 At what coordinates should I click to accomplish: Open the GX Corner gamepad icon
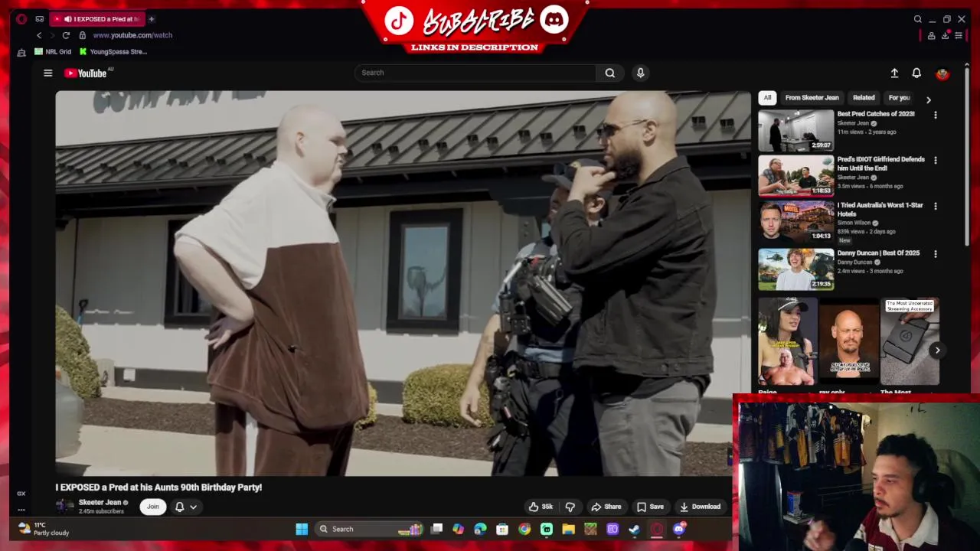pos(40,19)
